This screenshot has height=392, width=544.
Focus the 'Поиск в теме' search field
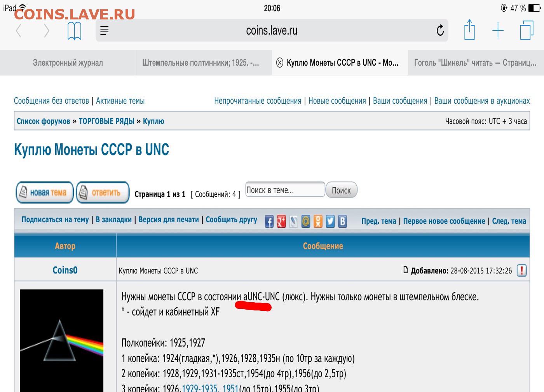coord(285,190)
